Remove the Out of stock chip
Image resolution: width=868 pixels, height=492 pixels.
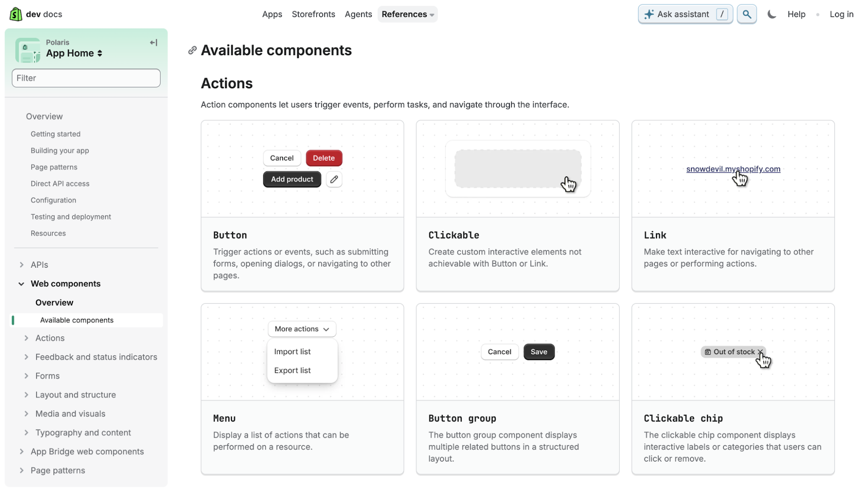[x=760, y=352]
